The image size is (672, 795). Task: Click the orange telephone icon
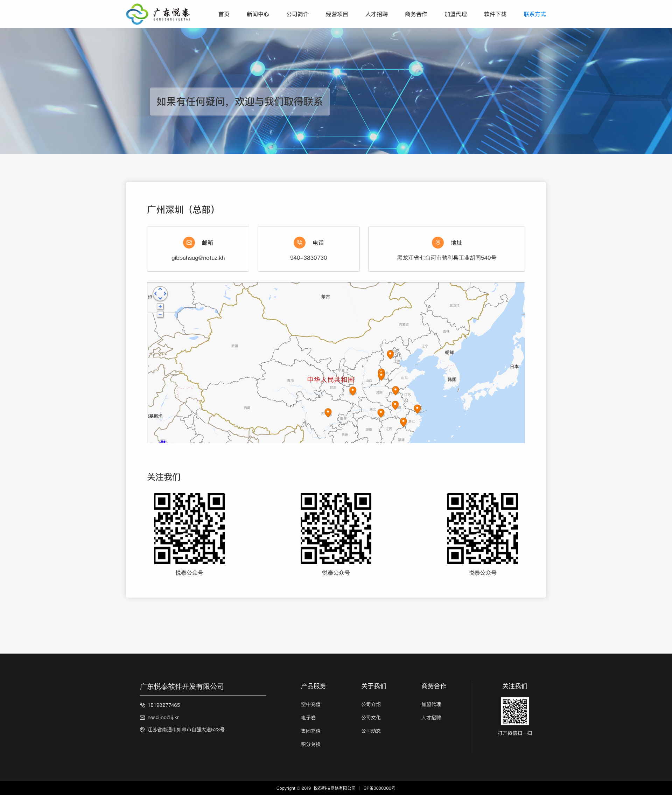coord(300,242)
